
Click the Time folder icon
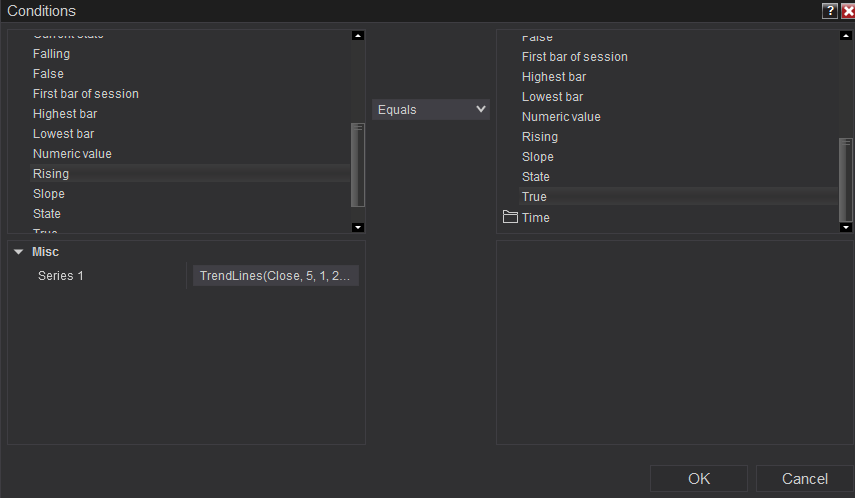tap(510, 217)
